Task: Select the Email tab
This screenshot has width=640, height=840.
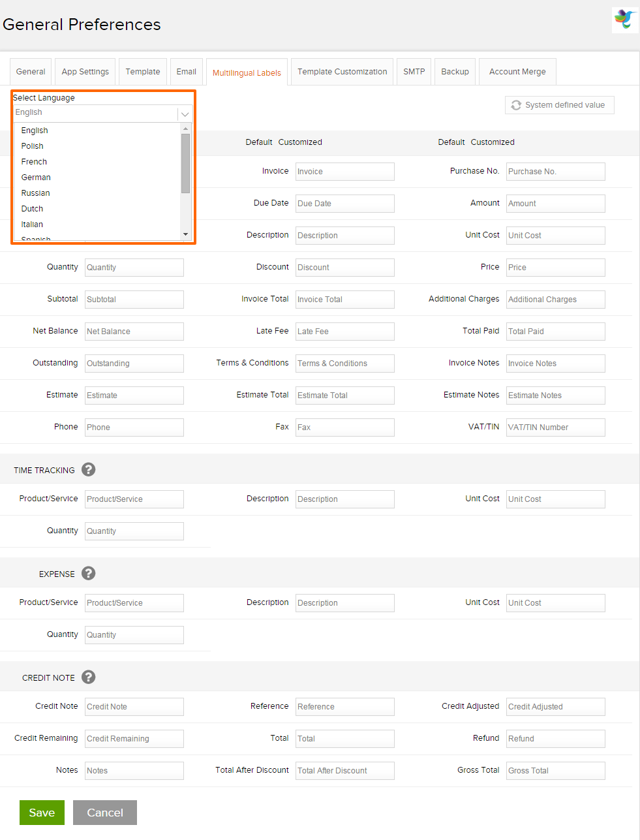Action: [187, 72]
